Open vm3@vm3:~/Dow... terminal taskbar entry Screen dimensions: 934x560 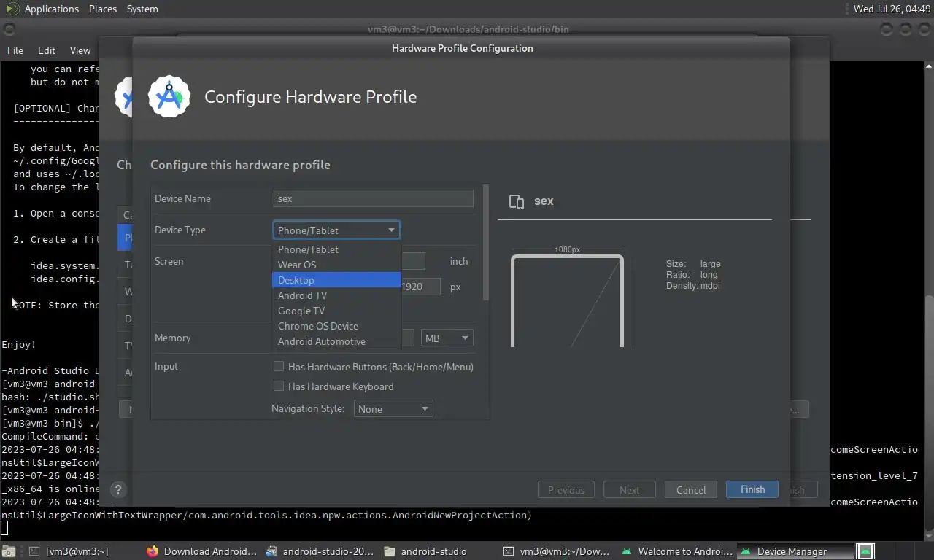[x=557, y=551]
